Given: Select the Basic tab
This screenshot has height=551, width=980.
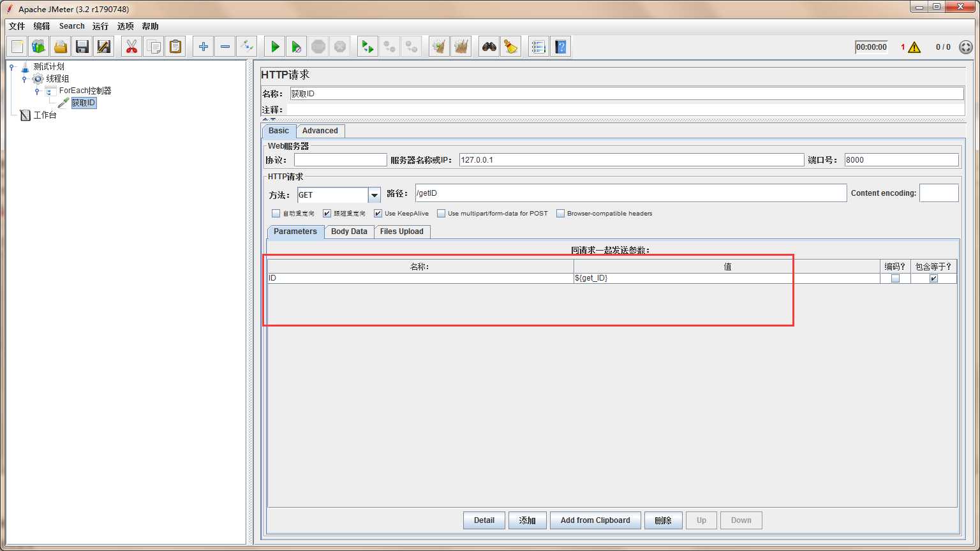Looking at the screenshot, I should pyautogui.click(x=279, y=131).
